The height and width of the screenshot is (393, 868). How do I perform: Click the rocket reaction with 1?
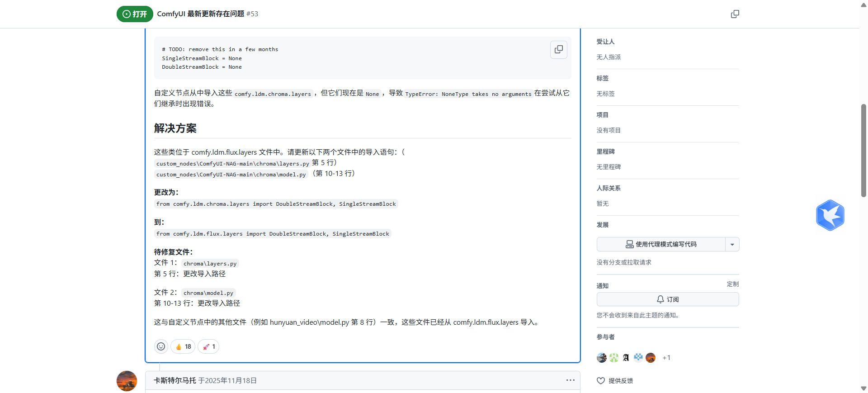(x=208, y=346)
